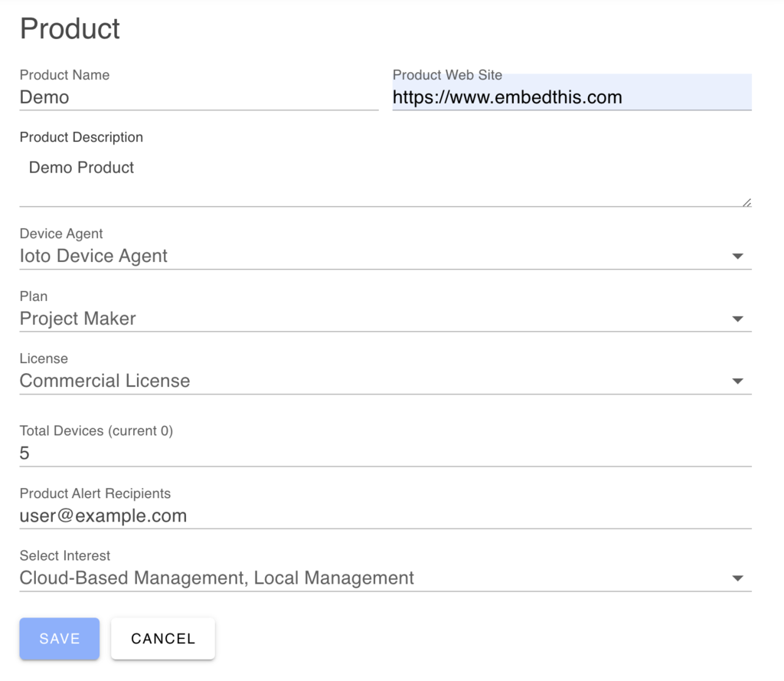Image resolution: width=784 pixels, height=681 pixels.
Task: Click the Plan dropdown caret icon
Action: click(737, 318)
